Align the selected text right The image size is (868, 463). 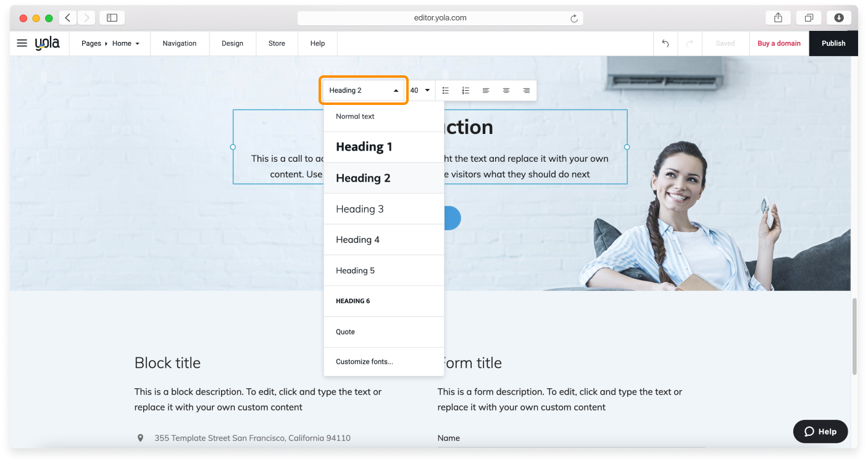click(x=526, y=90)
